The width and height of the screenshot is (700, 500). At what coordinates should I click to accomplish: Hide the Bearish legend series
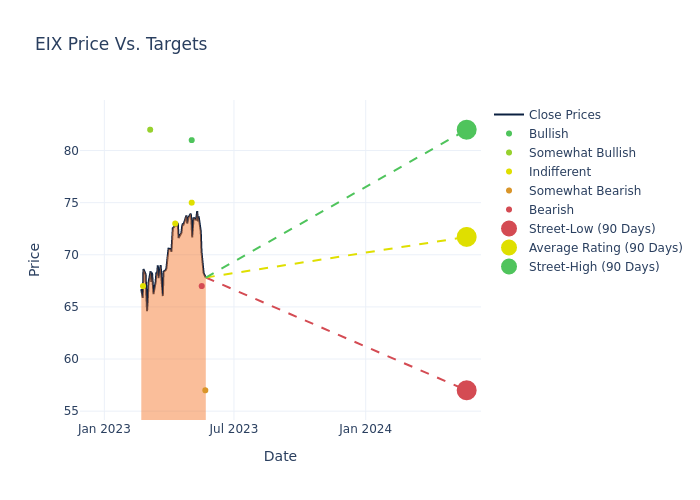coord(551,210)
